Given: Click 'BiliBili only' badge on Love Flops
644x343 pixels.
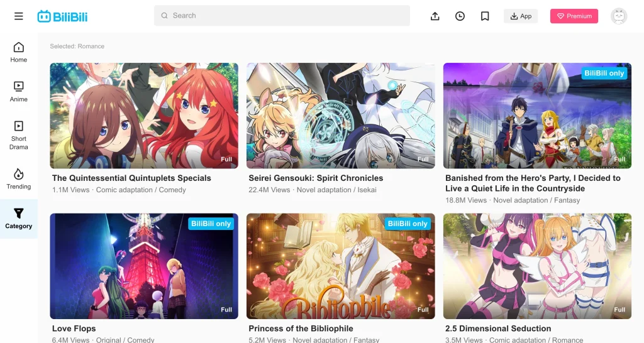Looking at the screenshot, I should (211, 224).
